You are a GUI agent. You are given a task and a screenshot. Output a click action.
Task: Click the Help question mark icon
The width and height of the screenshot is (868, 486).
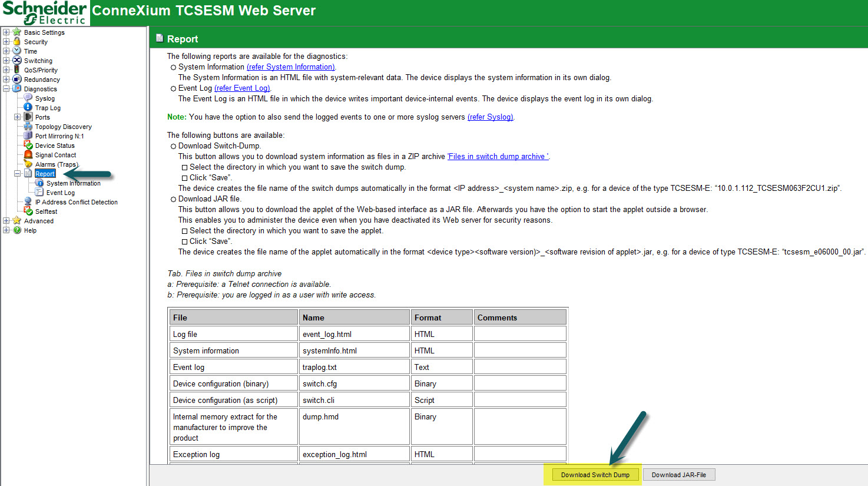pyautogui.click(x=17, y=230)
